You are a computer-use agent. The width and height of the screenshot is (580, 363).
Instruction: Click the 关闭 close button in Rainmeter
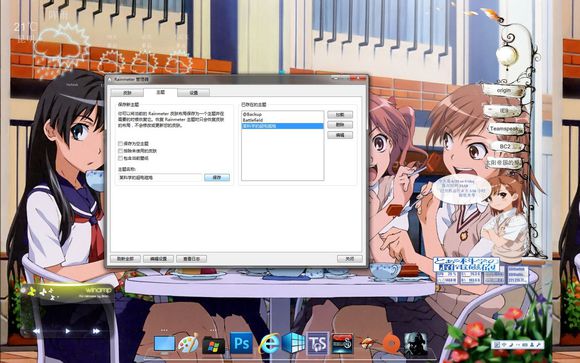pos(350,259)
